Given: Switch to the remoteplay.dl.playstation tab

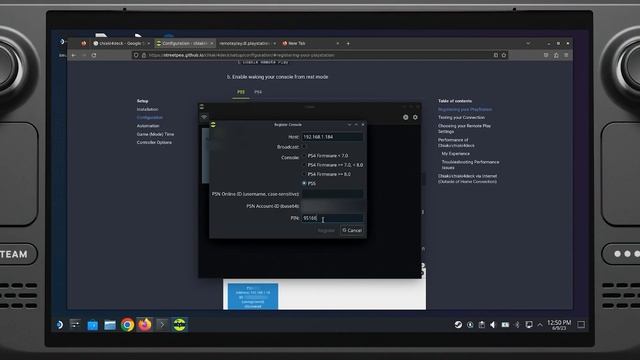Looking at the screenshot, I should (x=247, y=43).
